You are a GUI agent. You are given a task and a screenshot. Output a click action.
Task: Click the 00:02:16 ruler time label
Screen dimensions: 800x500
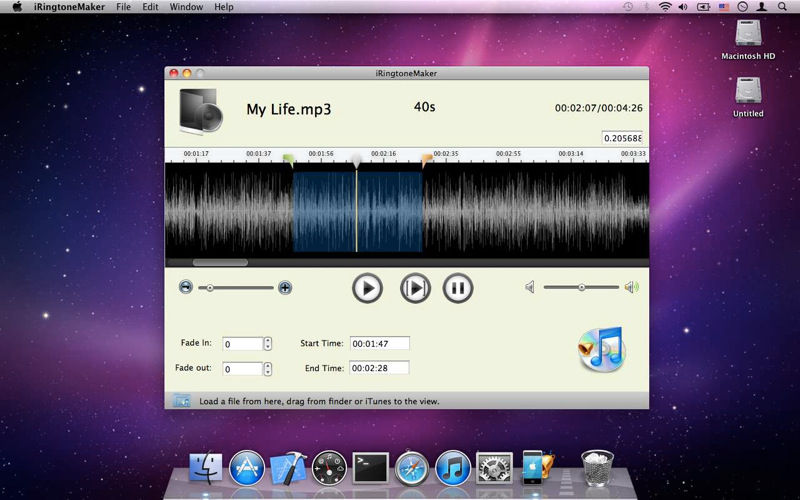pos(383,154)
